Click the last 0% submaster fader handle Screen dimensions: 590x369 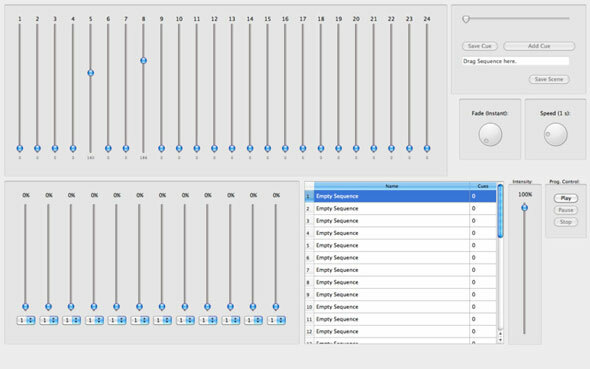(x=276, y=307)
